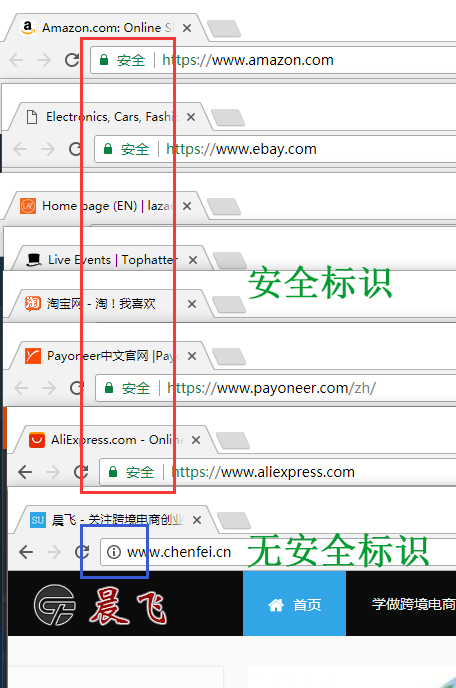This screenshot has width=456, height=688.
Task: Open new tab next to Amazon tab
Action: [224, 29]
